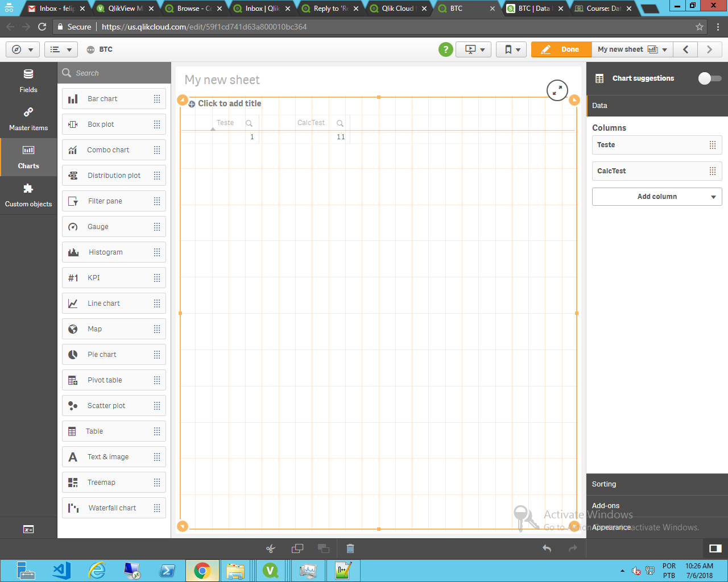Viewport: 728px width, 582px height.
Task: Open Internet Explorer from the taskbar
Action: pyautogui.click(x=97, y=570)
